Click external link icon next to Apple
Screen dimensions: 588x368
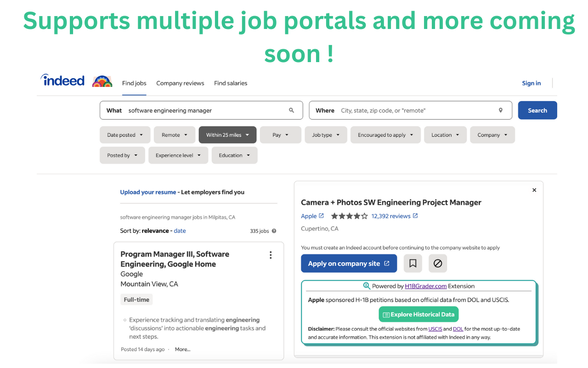321,216
